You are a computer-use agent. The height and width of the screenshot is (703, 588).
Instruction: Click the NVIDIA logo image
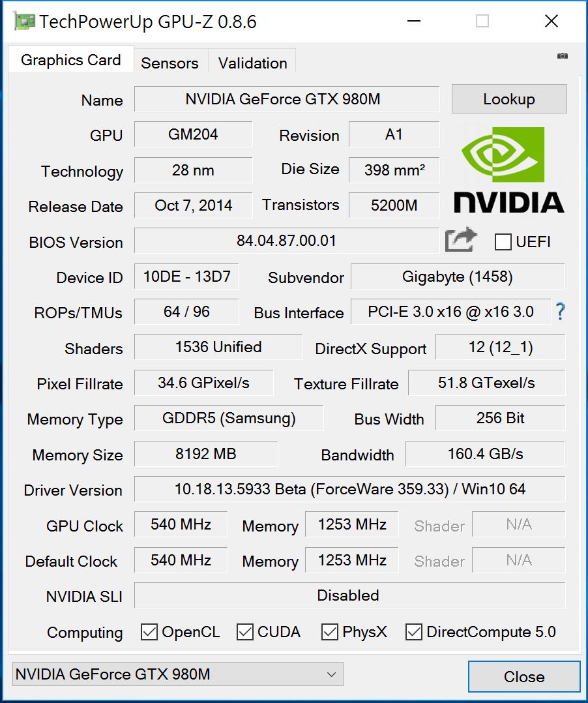click(509, 170)
